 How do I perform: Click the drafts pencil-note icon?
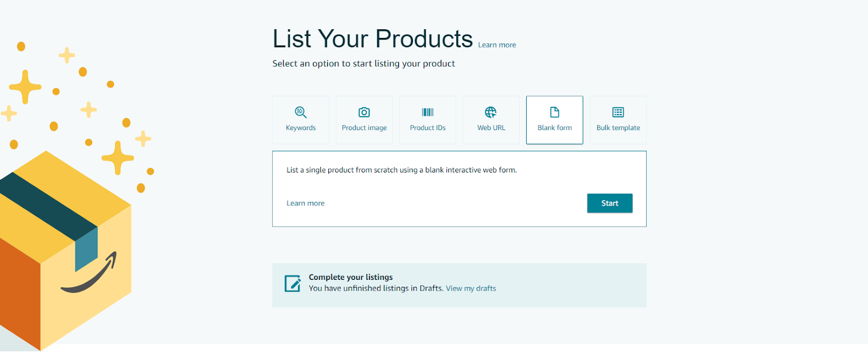point(292,283)
